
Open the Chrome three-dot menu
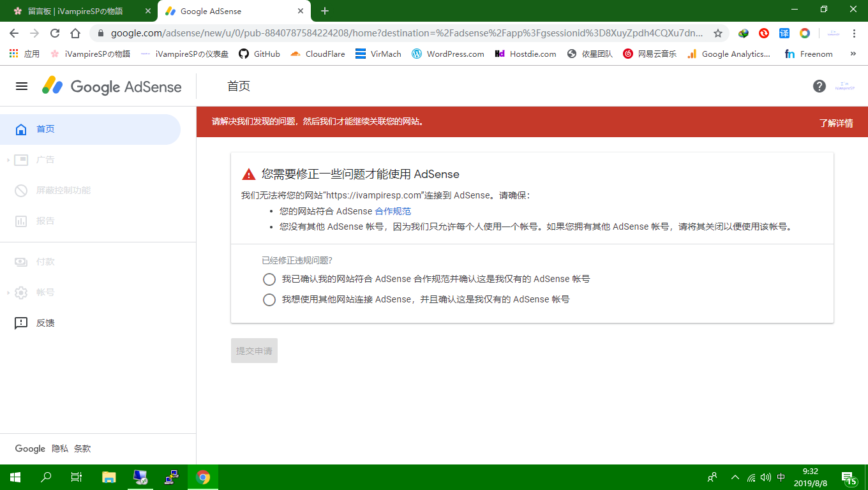(854, 33)
